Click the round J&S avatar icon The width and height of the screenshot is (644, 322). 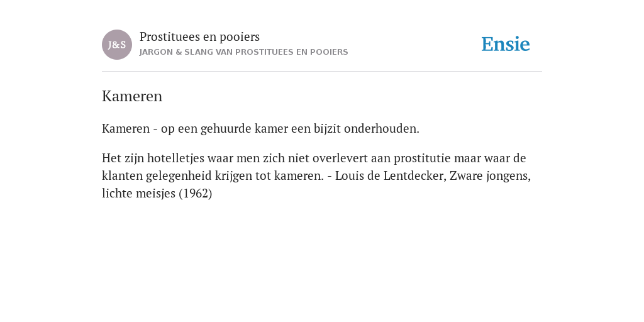tap(117, 45)
